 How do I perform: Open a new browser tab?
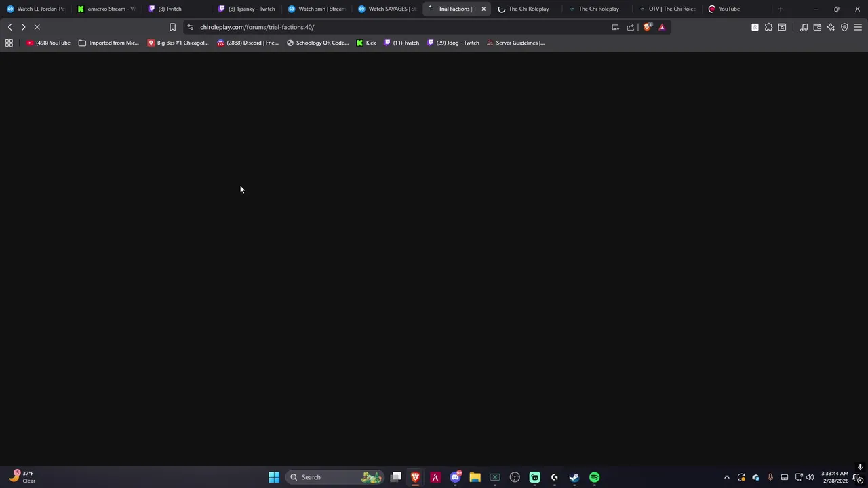pyautogui.click(x=781, y=9)
